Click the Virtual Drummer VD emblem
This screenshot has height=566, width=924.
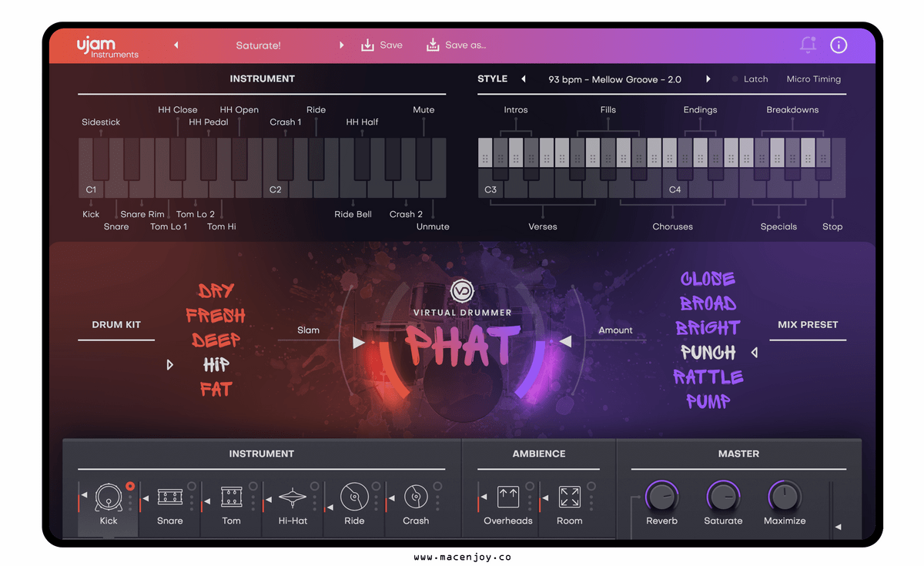coord(462,291)
